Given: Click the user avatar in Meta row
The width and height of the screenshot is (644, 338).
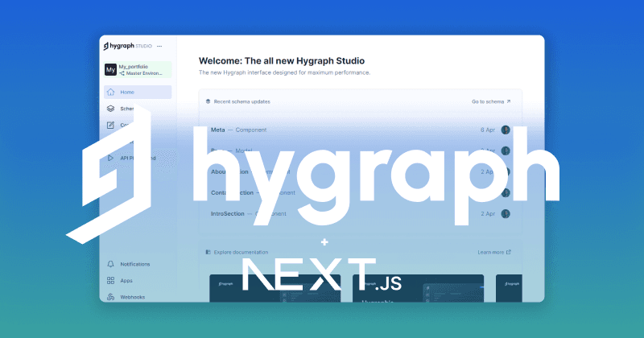Looking at the screenshot, I should (x=506, y=130).
